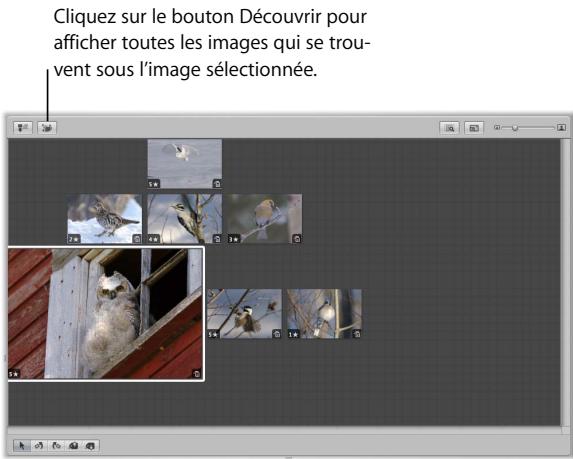Click badge icon on the chickadee photo
The width and height of the screenshot is (573, 459).
277,334
